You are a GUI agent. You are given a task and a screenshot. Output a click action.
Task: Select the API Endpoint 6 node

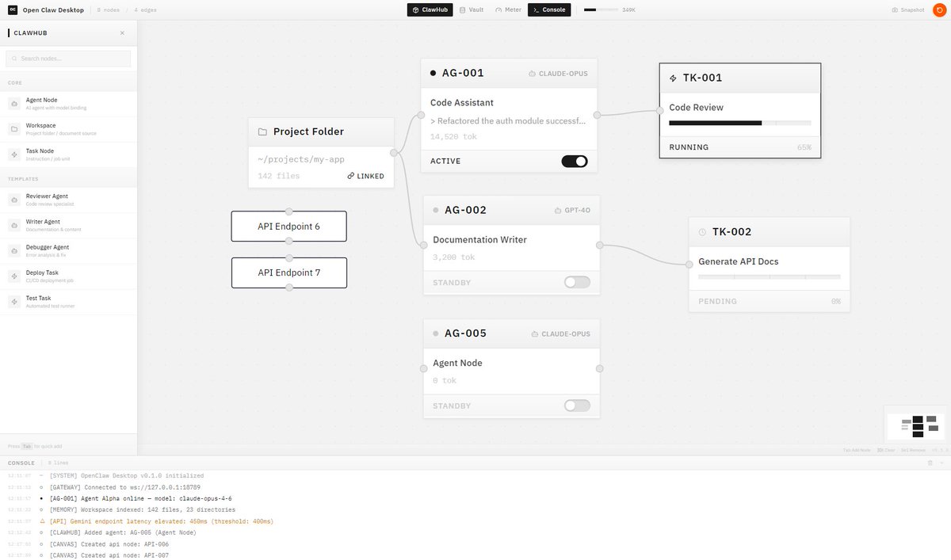pos(289,227)
